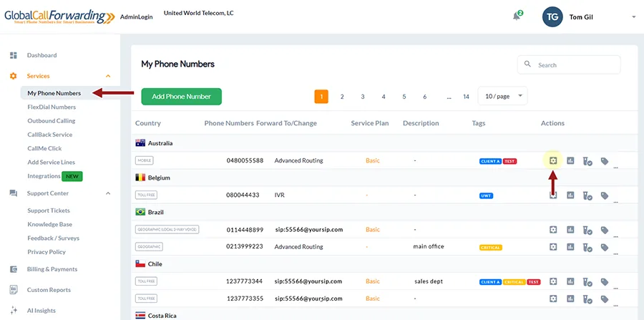
Task: View reports chart for Chile number 1237773355
Action: tap(570, 299)
